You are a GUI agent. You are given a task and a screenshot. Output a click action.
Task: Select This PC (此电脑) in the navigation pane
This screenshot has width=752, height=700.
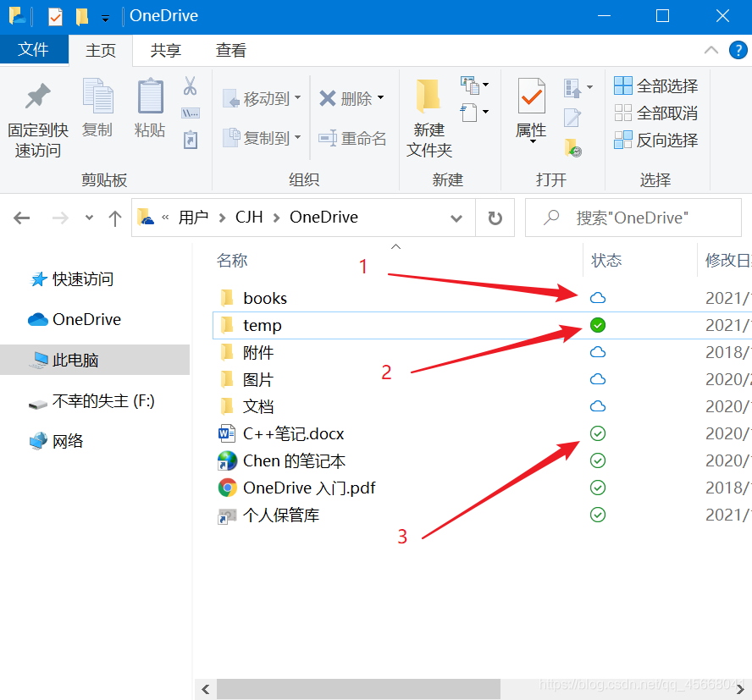tap(95, 360)
